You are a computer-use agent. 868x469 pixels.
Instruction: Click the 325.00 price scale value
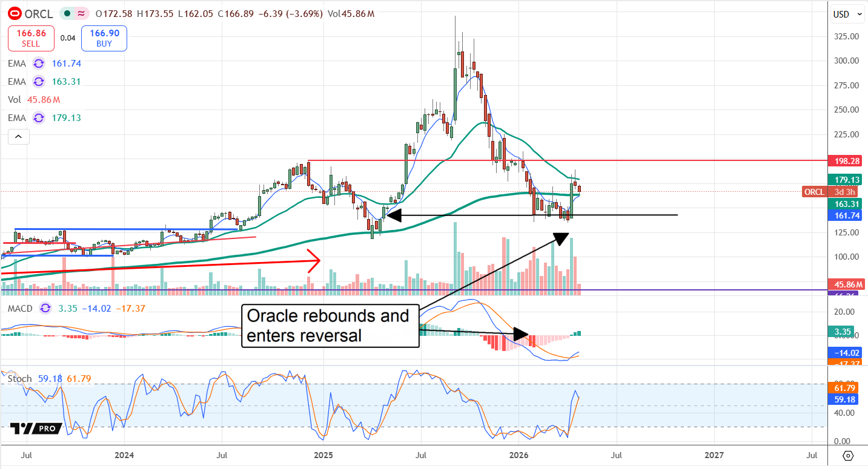coord(846,36)
